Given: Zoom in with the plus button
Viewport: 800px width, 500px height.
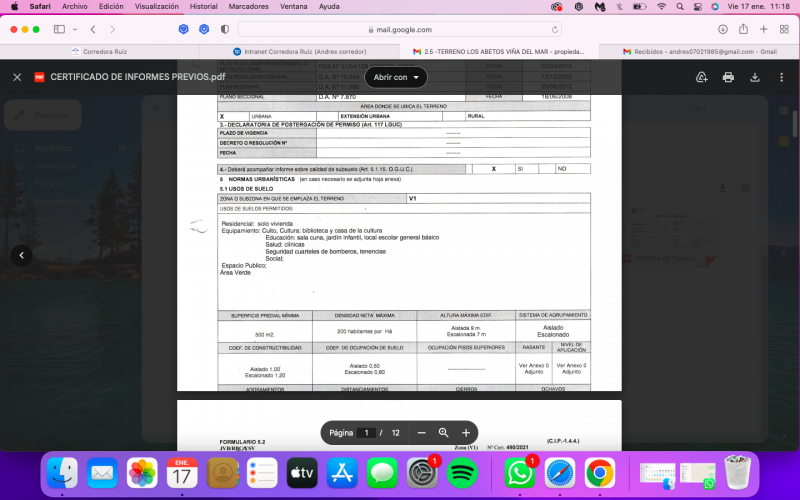Looking at the screenshot, I should click(x=466, y=433).
